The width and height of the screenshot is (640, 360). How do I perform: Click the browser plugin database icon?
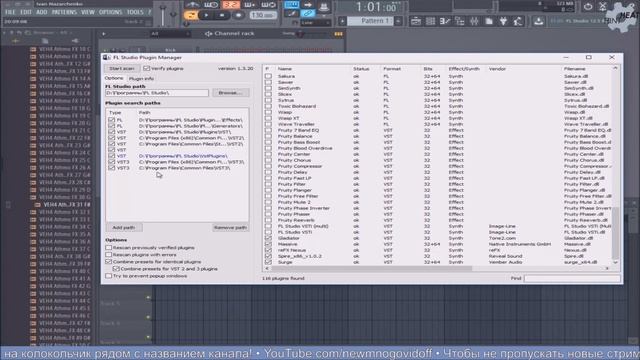(75, 41)
